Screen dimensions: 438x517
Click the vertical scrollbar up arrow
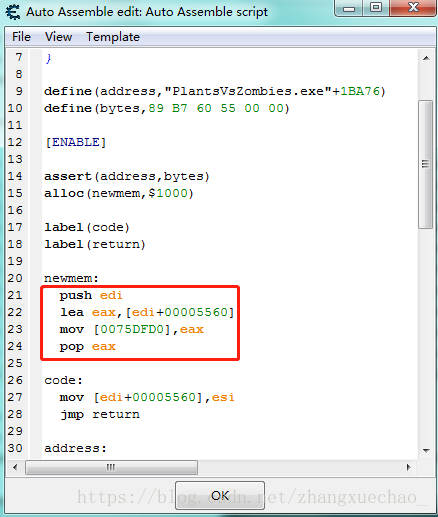pos(426,58)
